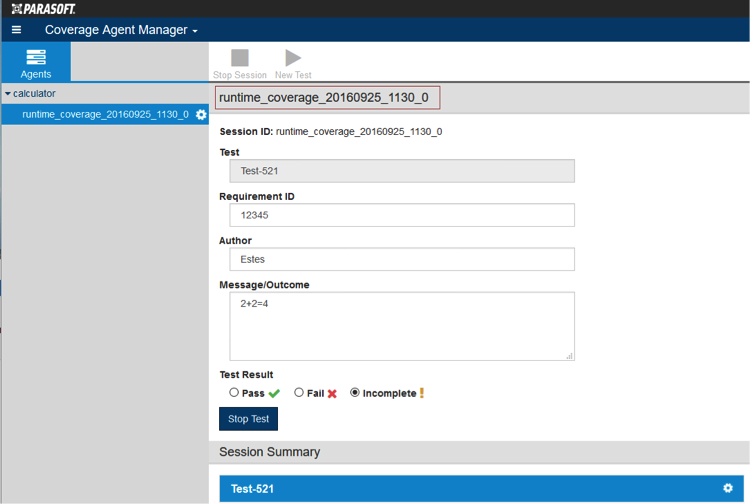750x504 pixels.
Task: Click the session name header field
Action: (328, 98)
